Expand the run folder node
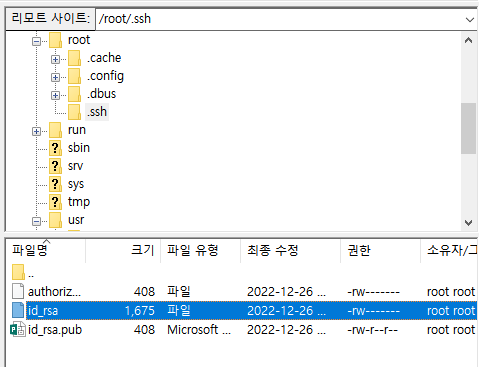This screenshot has width=479, height=367. tap(36, 131)
